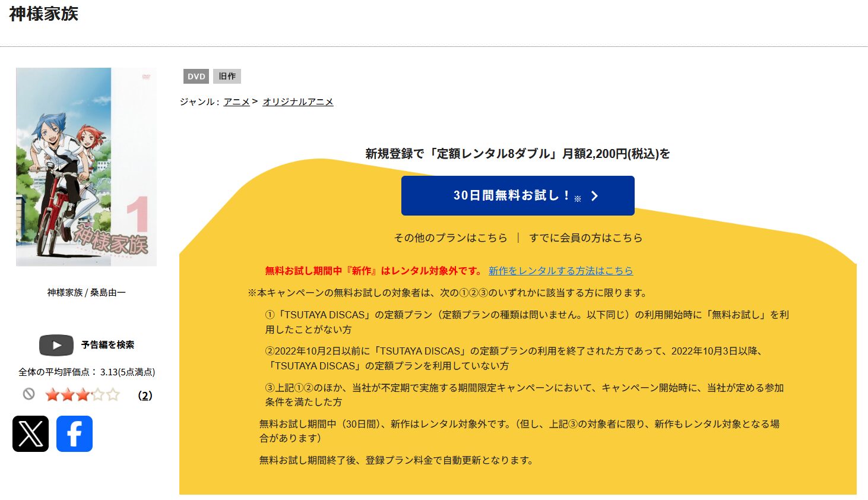Click the 旧作 tag badge
Image resolution: width=868 pixels, height=500 pixels.
tap(227, 77)
